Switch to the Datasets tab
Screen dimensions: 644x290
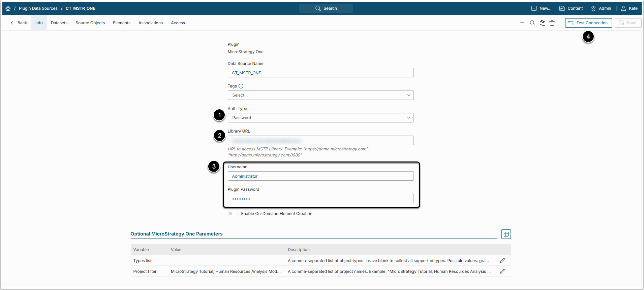[x=59, y=23]
